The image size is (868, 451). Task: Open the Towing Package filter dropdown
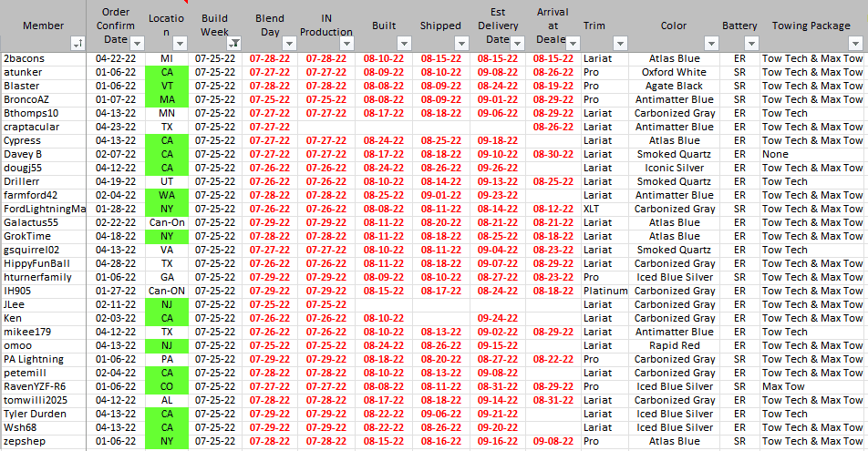[x=855, y=44]
